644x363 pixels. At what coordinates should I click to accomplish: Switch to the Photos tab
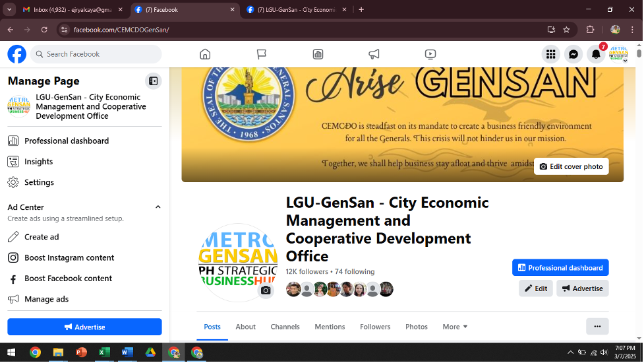[x=417, y=327]
